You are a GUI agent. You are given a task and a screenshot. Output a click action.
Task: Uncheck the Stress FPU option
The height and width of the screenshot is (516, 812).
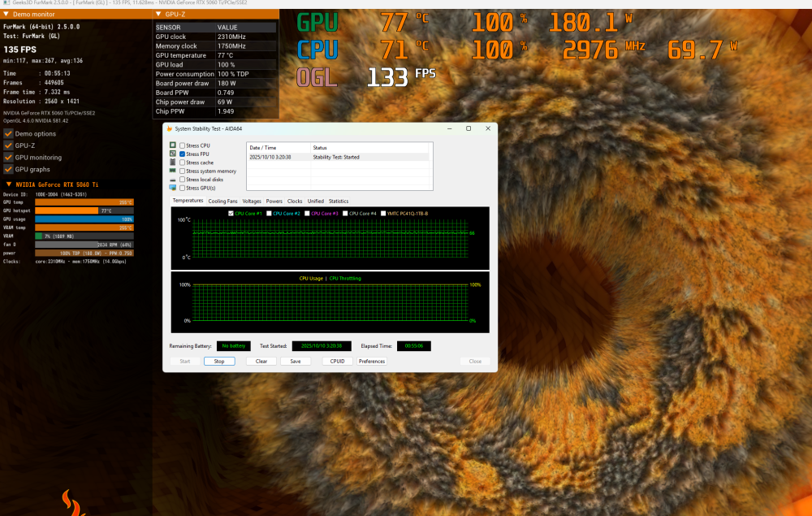pyautogui.click(x=183, y=154)
